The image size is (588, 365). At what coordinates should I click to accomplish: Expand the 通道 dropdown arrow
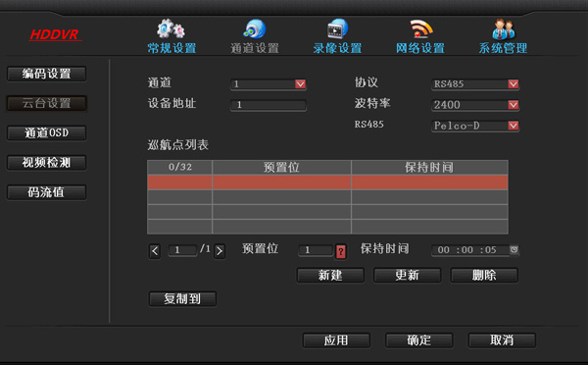(300, 83)
